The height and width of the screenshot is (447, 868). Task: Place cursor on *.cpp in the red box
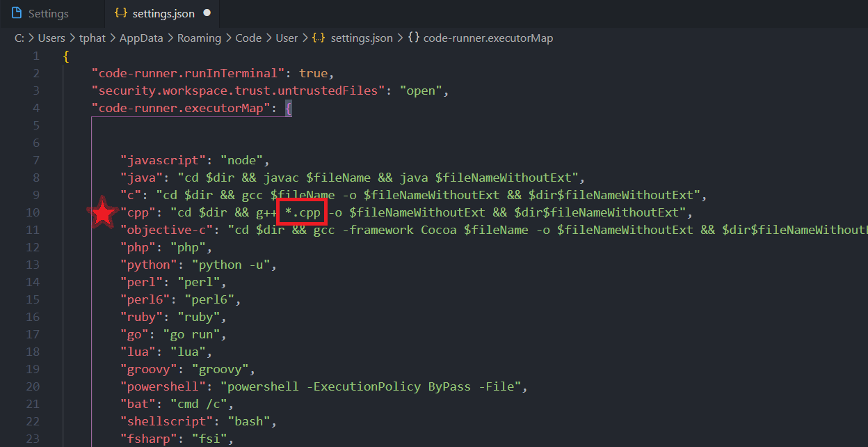tap(303, 212)
